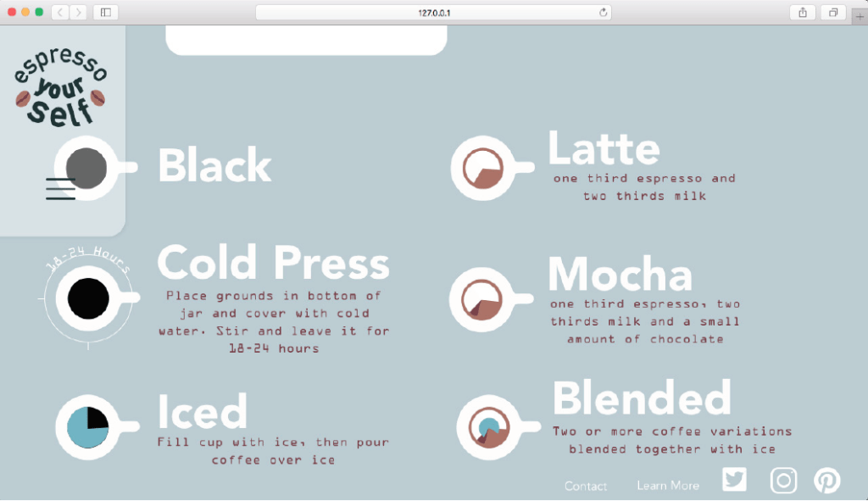Open a new tab with plus button
The height and width of the screenshot is (501, 868).
(x=860, y=15)
